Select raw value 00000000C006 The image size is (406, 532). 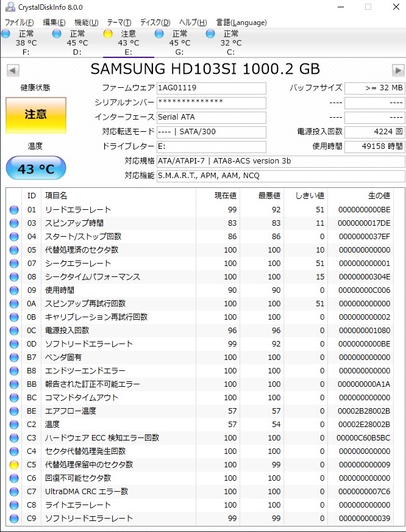(365, 290)
